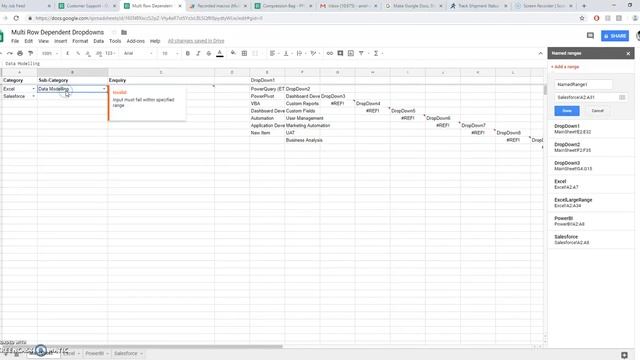This screenshot has width=640, height=360.
Task: Bookmark this page with the star
Action: [x=582, y=18]
